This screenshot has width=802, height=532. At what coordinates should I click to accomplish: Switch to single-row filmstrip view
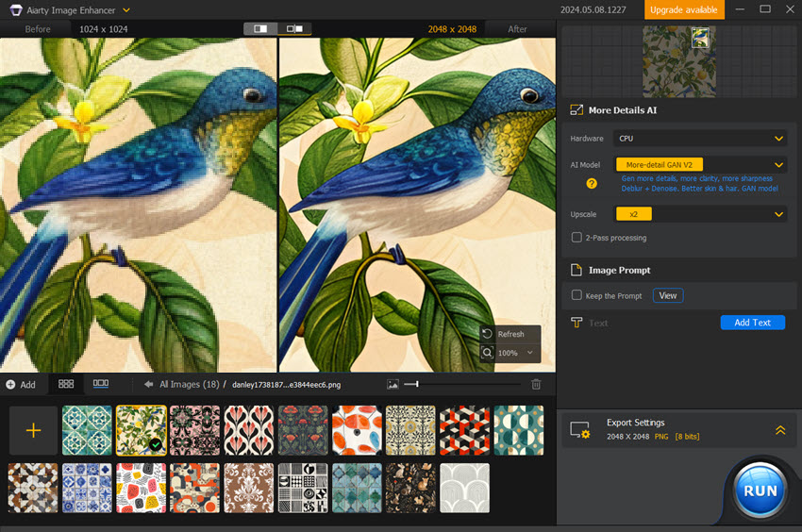(101, 384)
